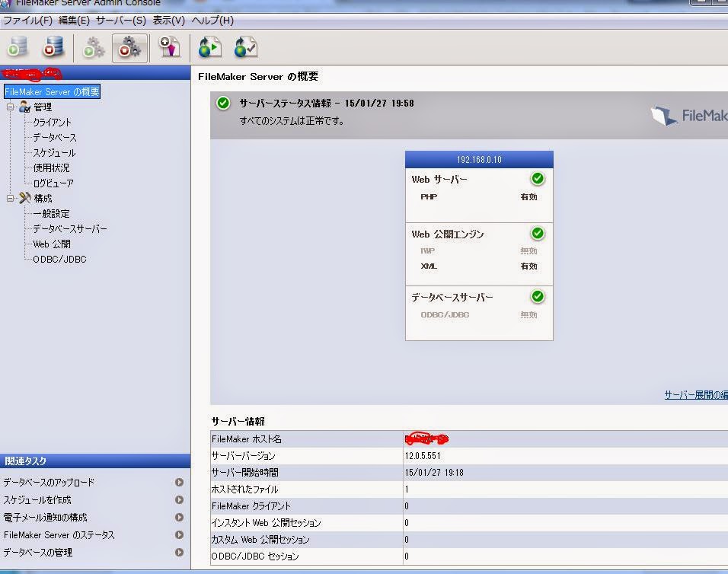Viewport: 728px width, 574px height.
Task: Open データベースサーバー settings in tree
Action: 69,229
